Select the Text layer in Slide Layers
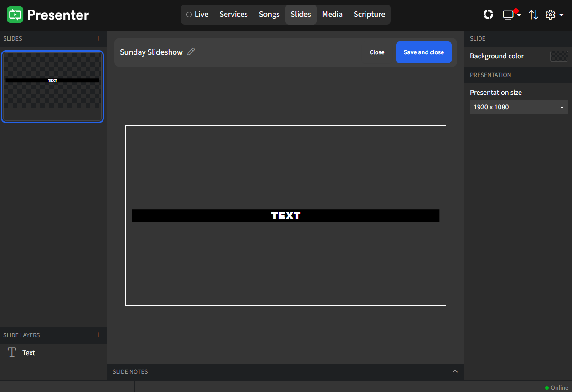Viewport: 572px width, 392px height. pyautogui.click(x=28, y=352)
